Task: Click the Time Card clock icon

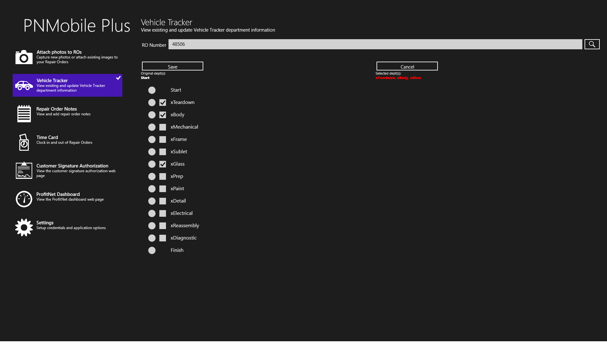Action: point(24,142)
